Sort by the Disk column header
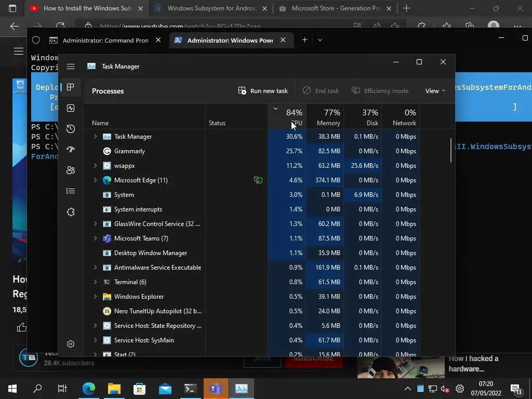532x399 pixels. point(363,117)
